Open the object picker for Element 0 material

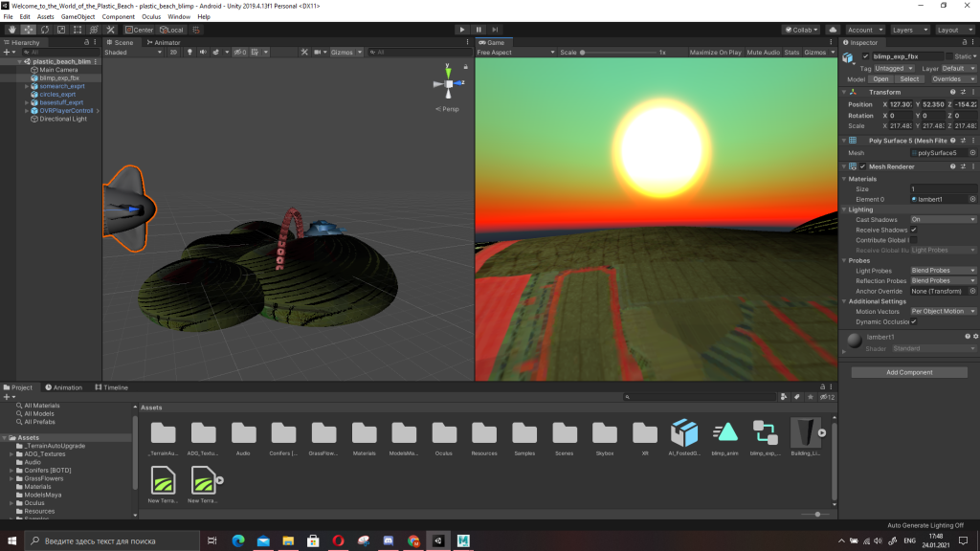click(972, 199)
